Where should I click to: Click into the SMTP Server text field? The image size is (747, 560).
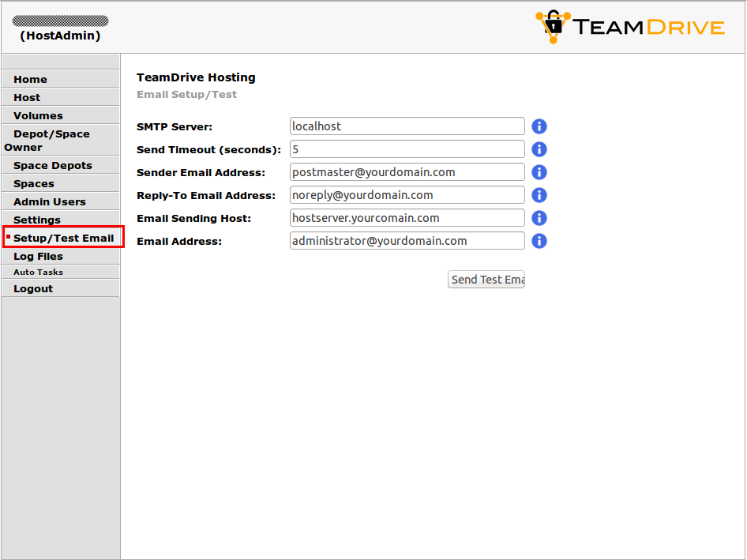(x=407, y=126)
